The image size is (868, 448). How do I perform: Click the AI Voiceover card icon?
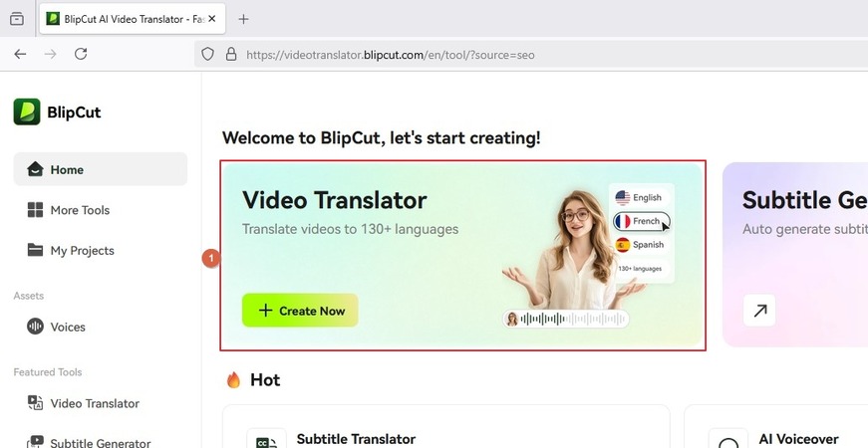pyautogui.click(x=727, y=439)
